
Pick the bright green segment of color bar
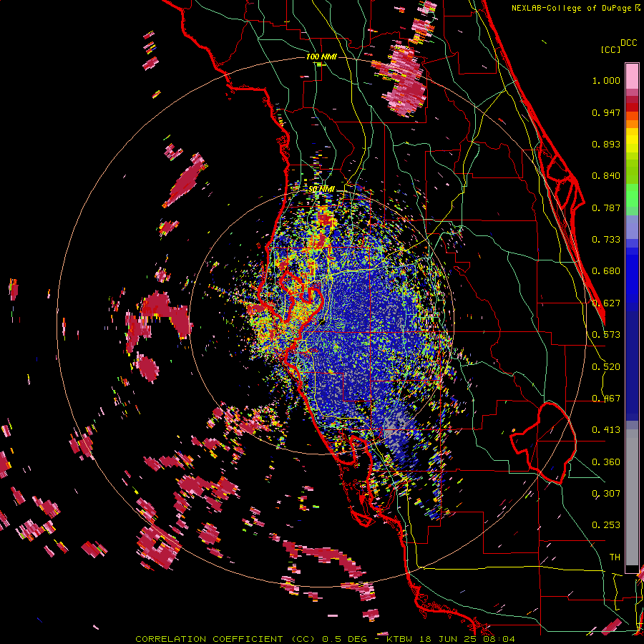coord(632,195)
